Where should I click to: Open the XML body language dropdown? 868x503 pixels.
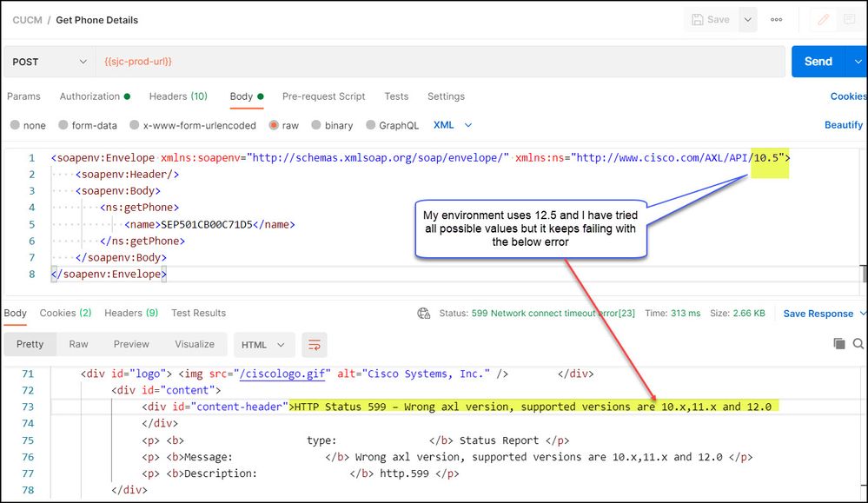point(453,125)
